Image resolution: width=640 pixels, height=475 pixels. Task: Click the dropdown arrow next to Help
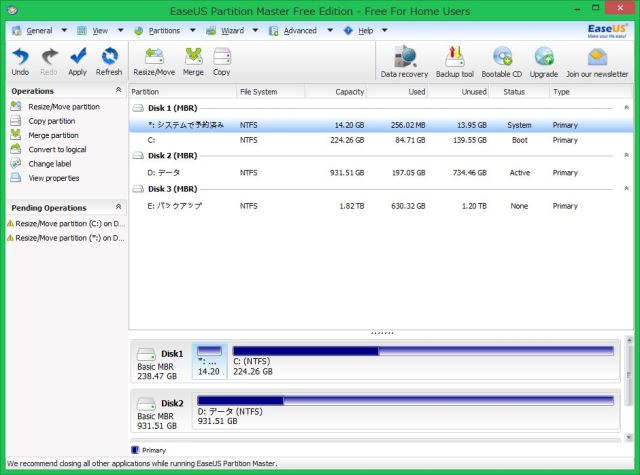[x=384, y=30]
